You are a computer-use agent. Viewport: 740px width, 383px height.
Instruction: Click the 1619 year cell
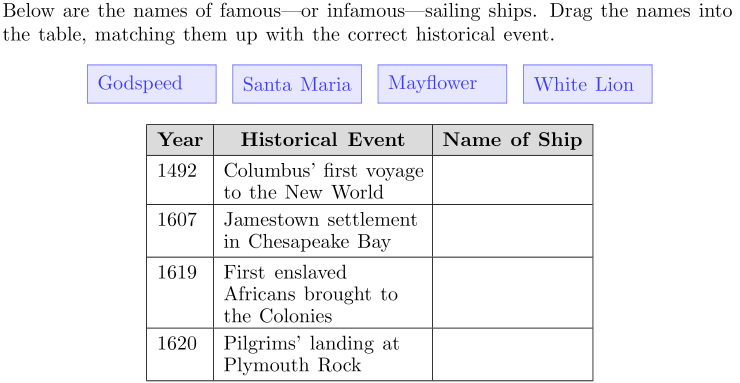click(180, 293)
